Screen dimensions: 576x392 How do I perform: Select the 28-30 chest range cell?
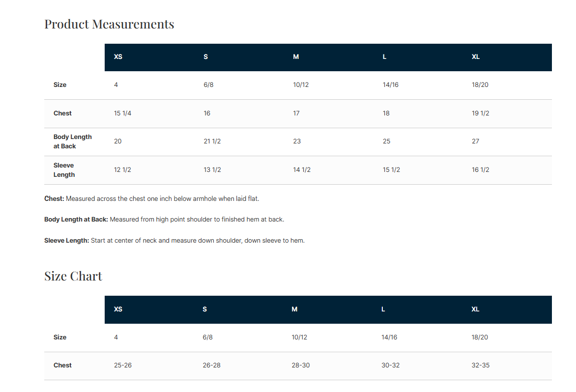pyautogui.click(x=301, y=365)
